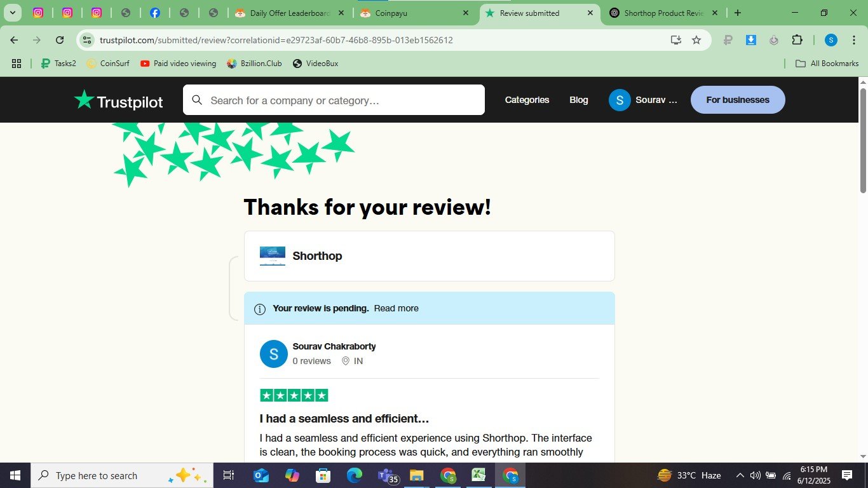Viewport: 868px width, 488px height.
Task: Open the Blog link
Action: 579,100
